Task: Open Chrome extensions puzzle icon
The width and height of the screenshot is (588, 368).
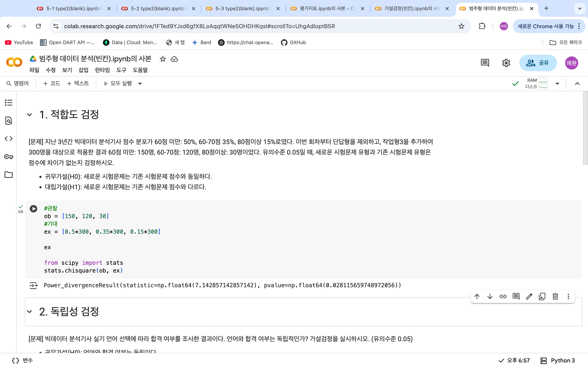Action: point(482,26)
